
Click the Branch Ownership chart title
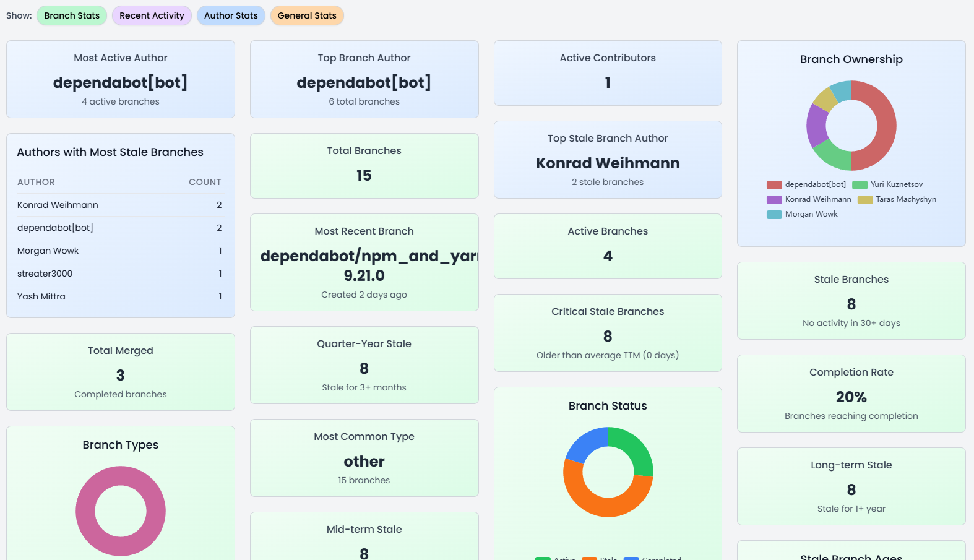pyautogui.click(x=851, y=59)
